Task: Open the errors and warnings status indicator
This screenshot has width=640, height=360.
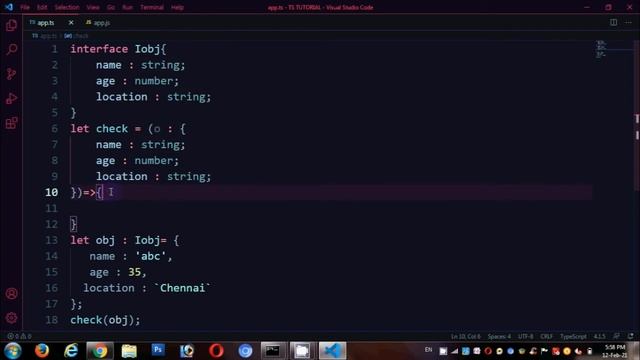Action: click(19, 336)
